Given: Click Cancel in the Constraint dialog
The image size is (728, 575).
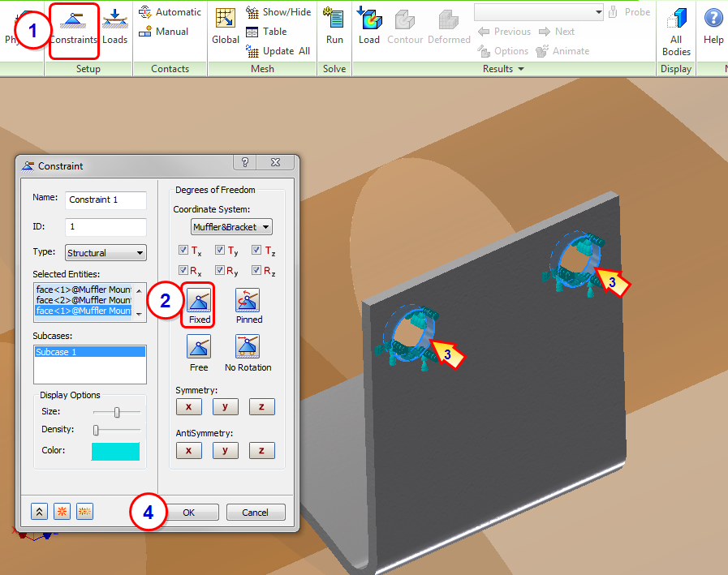Looking at the screenshot, I should point(256,513).
